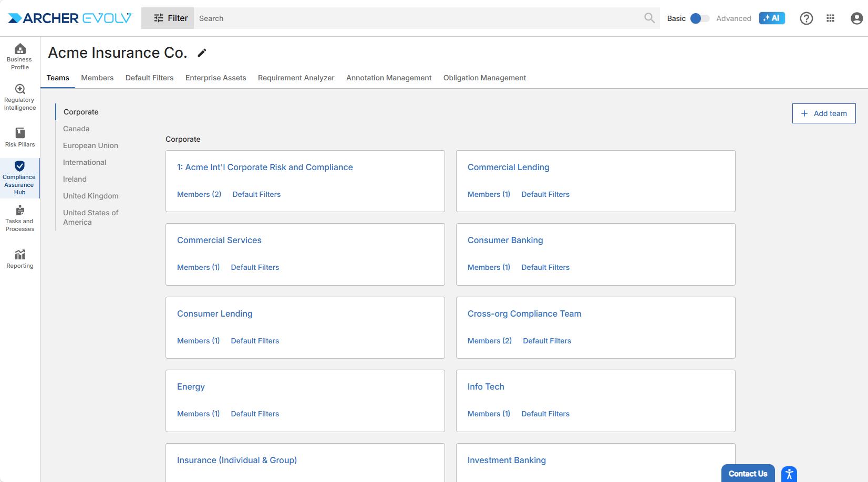Open the help question mark icon

tap(806, 18)
